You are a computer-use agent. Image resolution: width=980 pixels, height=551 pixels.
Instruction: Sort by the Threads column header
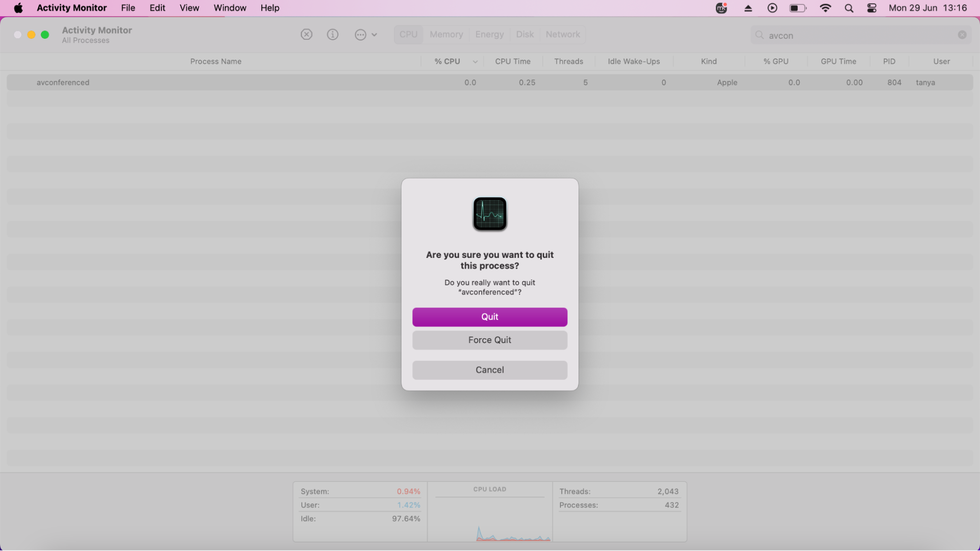[569, 61]
